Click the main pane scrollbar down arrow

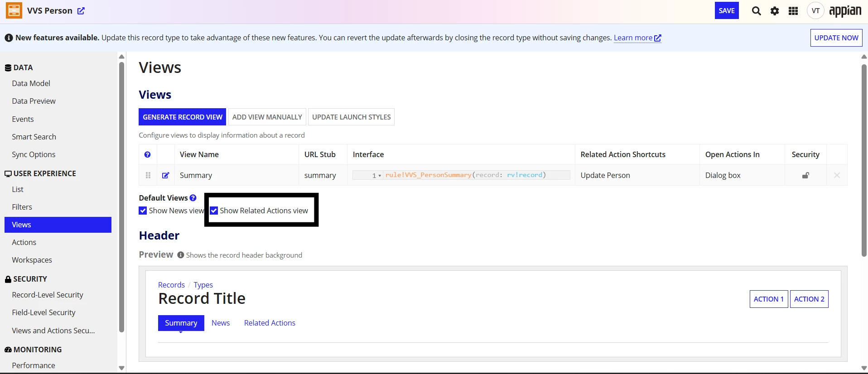(x=864, y=368)
